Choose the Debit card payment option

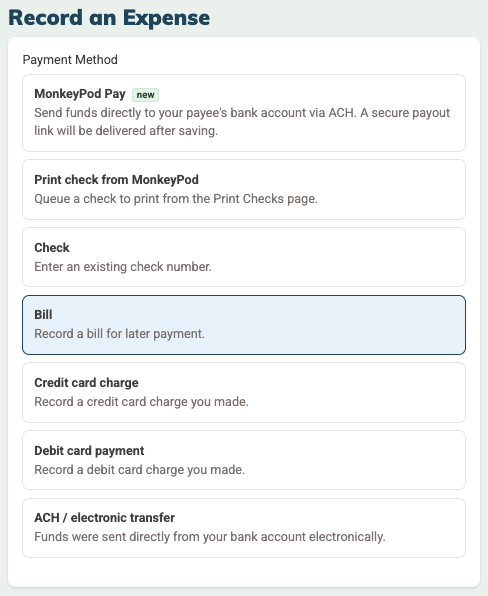pyautogui.click(x=244, y=460)
